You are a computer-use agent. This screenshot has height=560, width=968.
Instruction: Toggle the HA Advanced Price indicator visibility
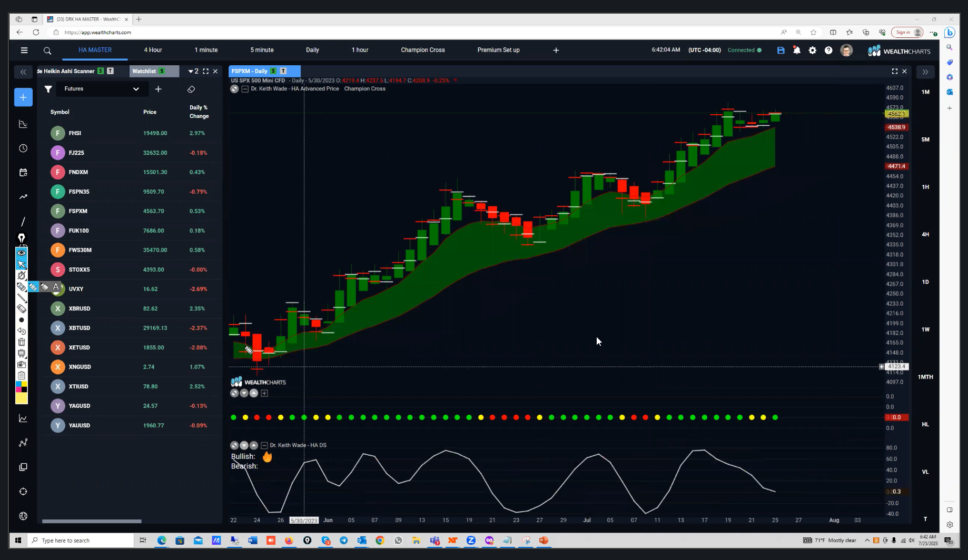(x=234, y=89)
